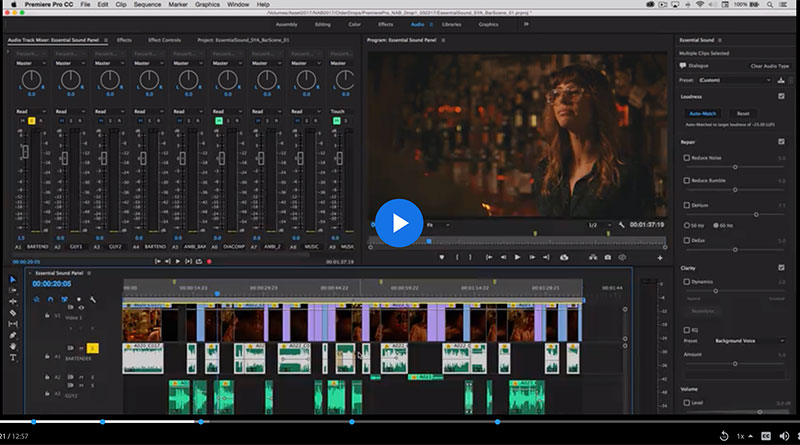
Task: Click Mark Out bracket in Program Monitor
Action: pyautogui.click(x=470, y=258)
